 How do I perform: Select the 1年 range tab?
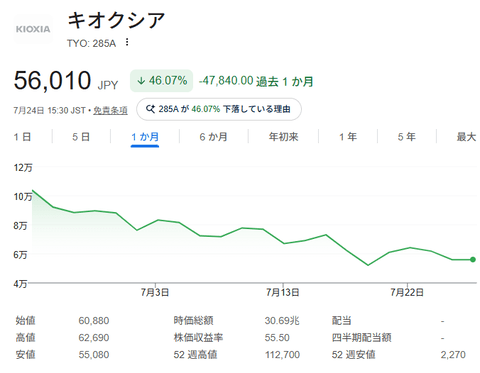[348, 137]
